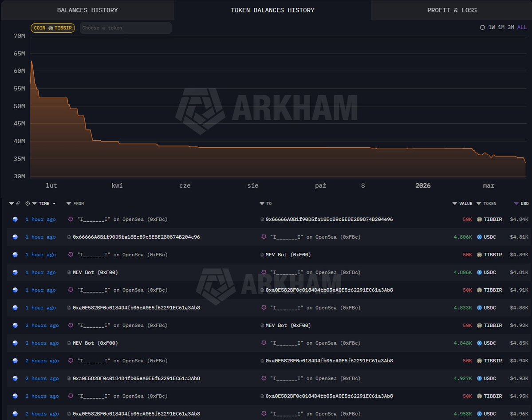Click USDC token icon in $4.96K row
Image resolution: width=532 pixels, height=420 pixels.
tap(479, 413)
